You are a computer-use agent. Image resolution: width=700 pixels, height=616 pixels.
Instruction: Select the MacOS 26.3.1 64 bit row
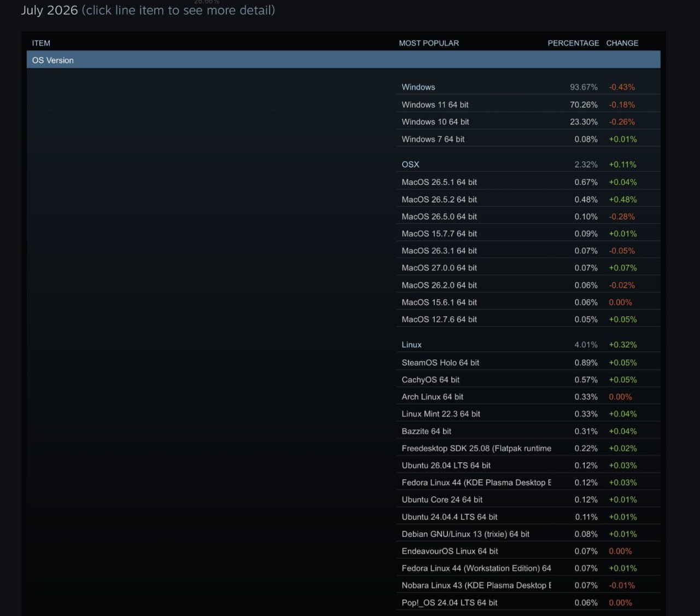tap(528, 251)
